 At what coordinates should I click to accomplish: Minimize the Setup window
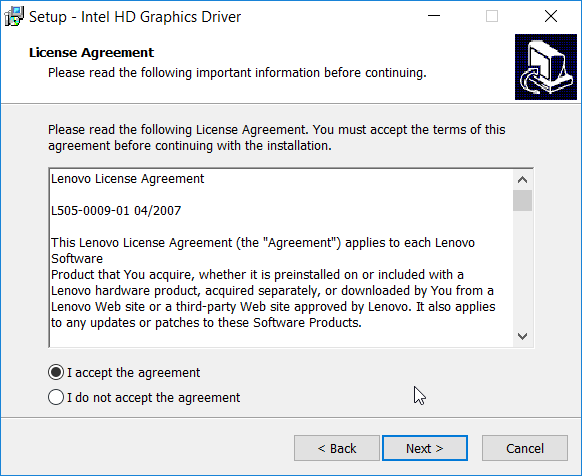tap(434, 16)
